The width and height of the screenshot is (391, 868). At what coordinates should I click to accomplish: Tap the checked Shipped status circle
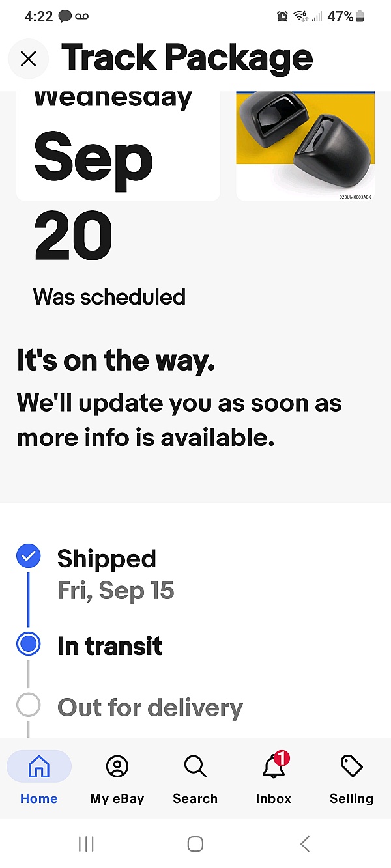click(28, 555)
